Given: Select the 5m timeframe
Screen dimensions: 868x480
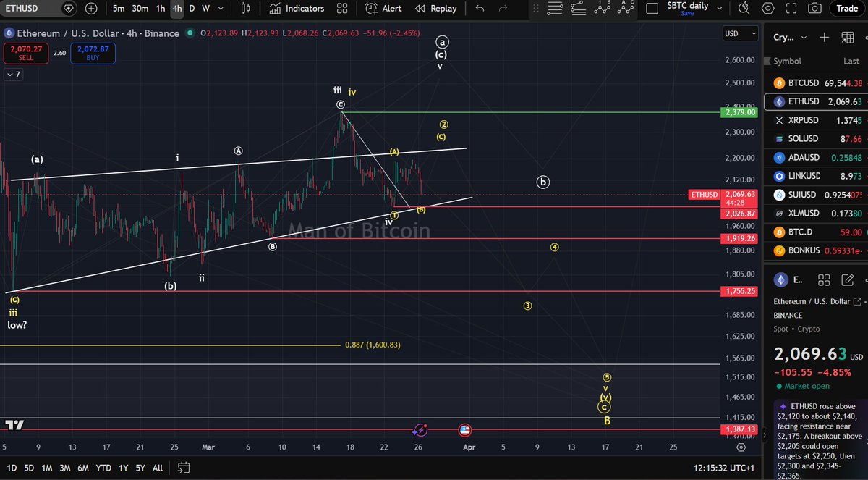Looking at the screenshot, I should 119,9.
